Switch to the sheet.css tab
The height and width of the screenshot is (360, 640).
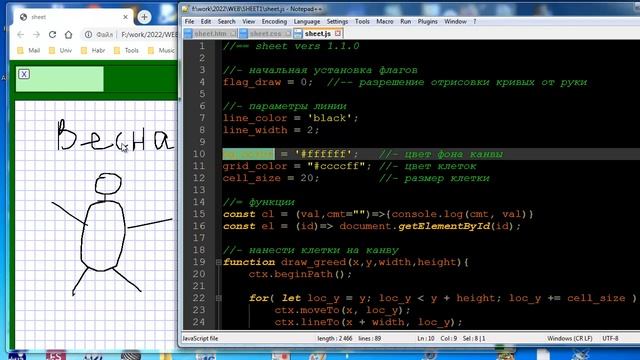coord(265,33)
